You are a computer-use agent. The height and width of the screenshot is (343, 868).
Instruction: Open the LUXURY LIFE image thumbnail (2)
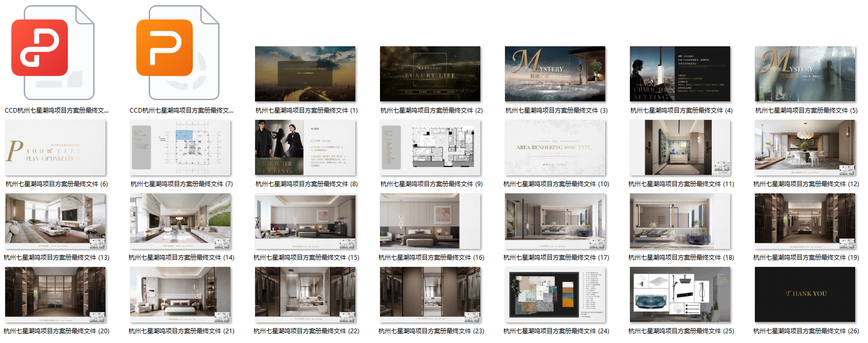[430, 74]
